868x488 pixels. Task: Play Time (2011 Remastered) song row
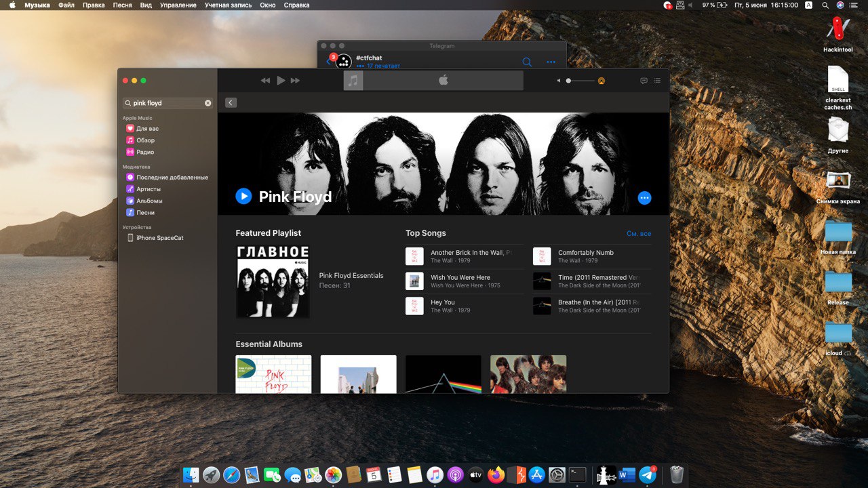(592, 281)
